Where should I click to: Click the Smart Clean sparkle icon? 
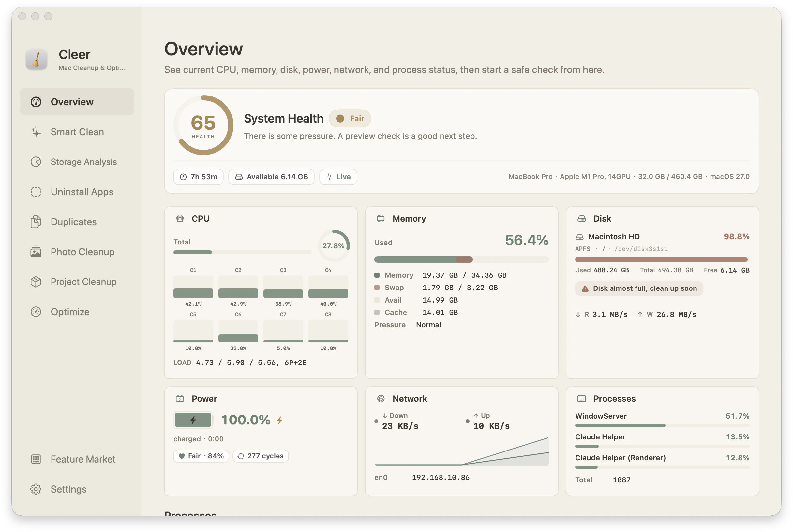click(x=36, y=132)
